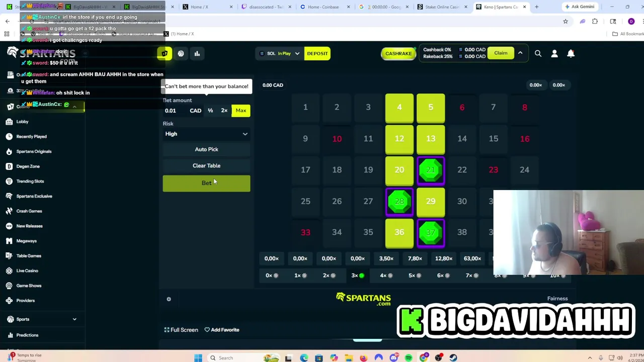Image resolution: width=644 pixels, height=362 pixels.
Task: Click the 63,00× payout multiplier
Action: [x=472, y=258]
